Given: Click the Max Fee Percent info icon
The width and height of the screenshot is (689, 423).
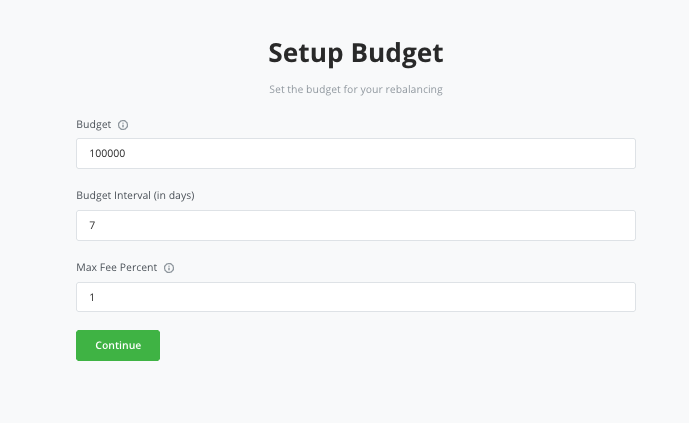Looking at the screenshot, I should coord(169,268).
